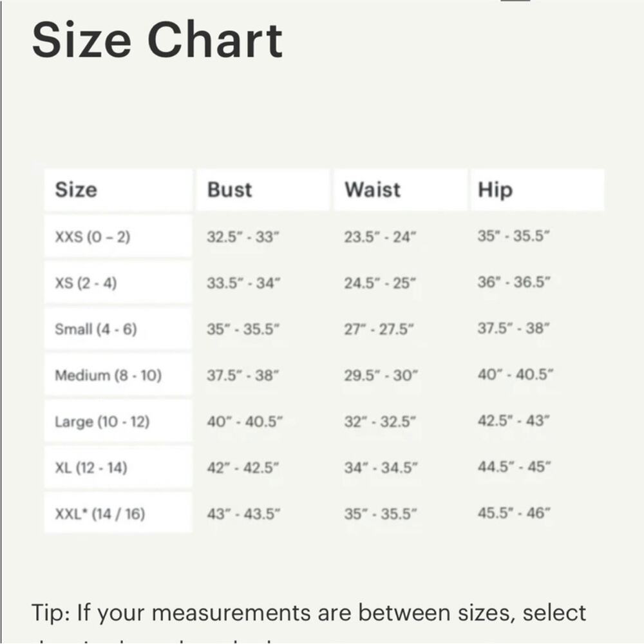Click the Waist column header
The height and width of the screenshot is (644, 644).
372,190
